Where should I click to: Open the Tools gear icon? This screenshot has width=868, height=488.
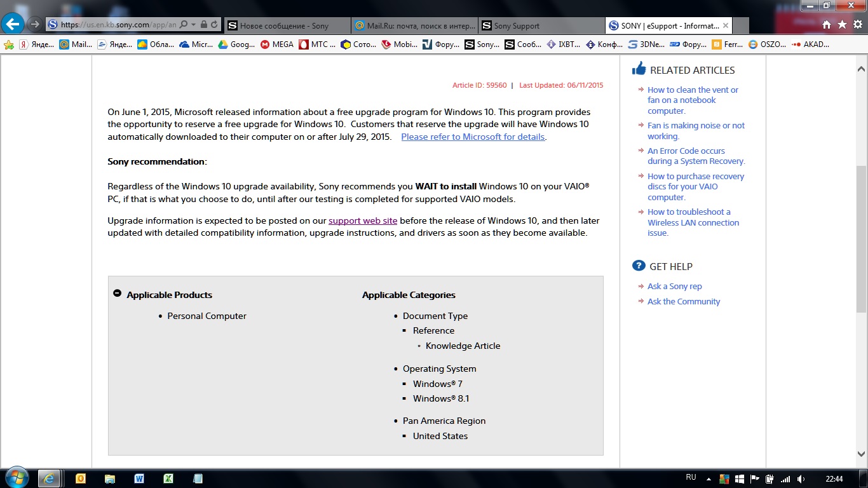(x=857, y=25)
